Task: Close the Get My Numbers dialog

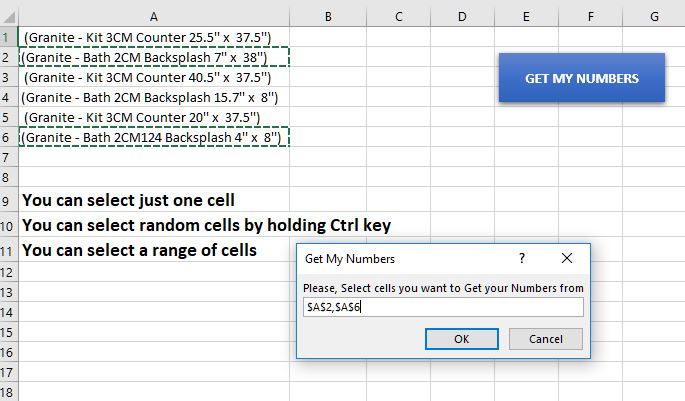Action: point(567,258)
